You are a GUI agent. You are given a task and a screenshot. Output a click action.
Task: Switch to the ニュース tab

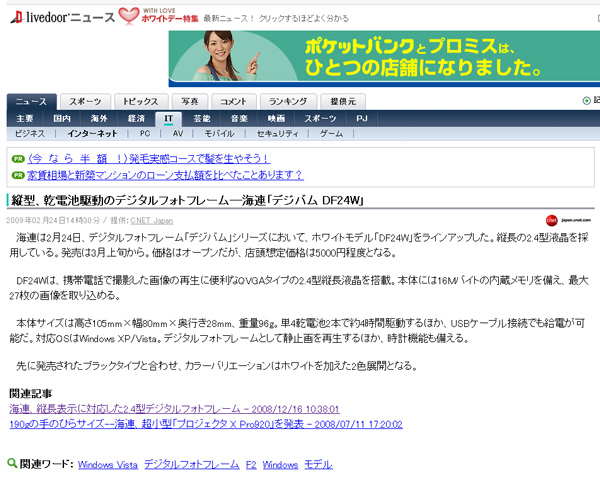(32, 101)
